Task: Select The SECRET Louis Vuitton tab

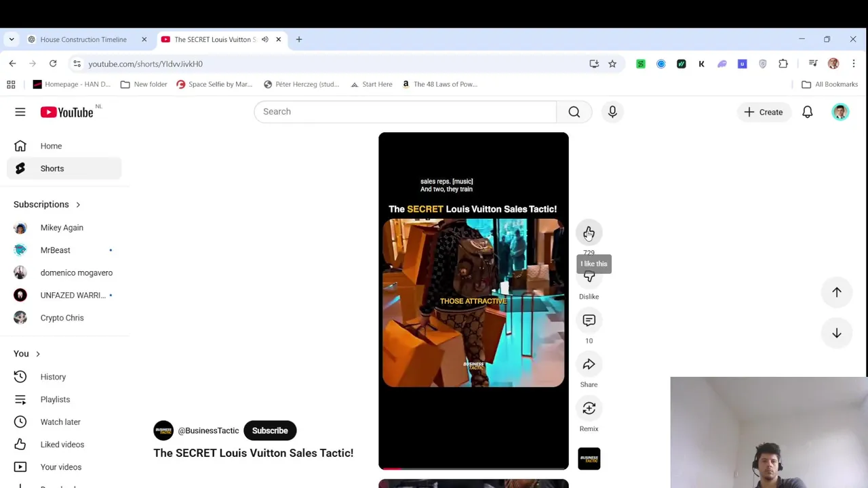Action: coord(215,39)
